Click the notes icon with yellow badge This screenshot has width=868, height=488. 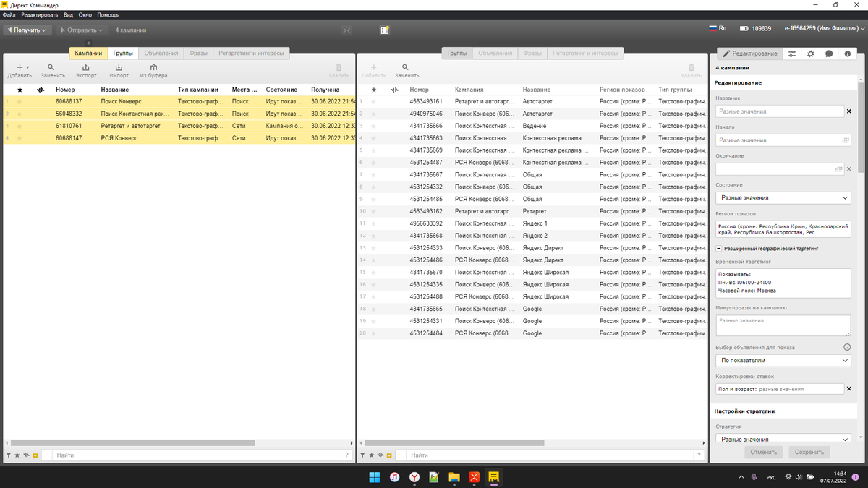point(385,30)
